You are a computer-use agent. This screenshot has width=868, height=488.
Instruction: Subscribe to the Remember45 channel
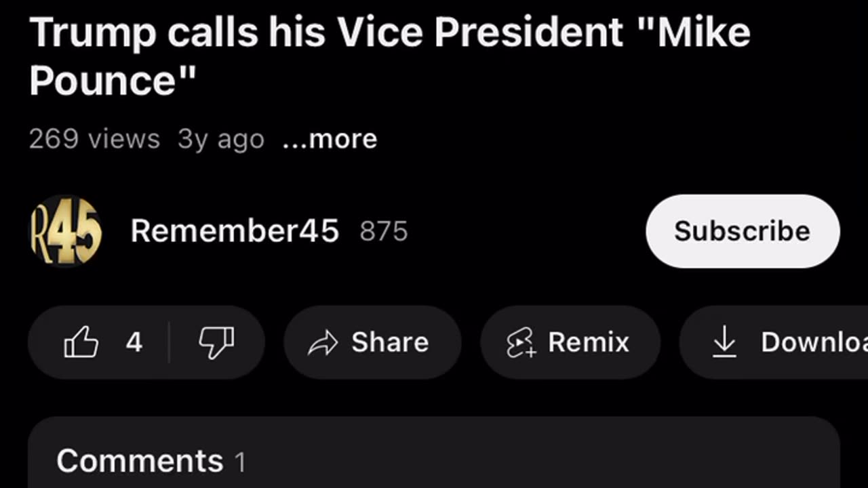(742, 231)
